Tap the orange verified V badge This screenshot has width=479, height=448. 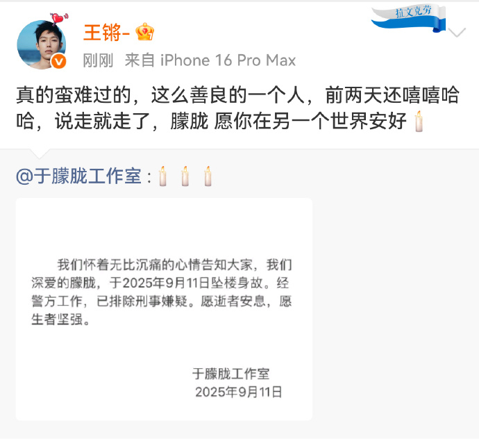(x=58, y=62)
